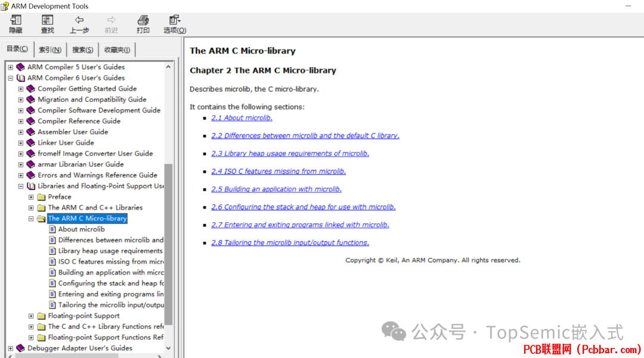The image size is (644, 358).
Task: Click the Migration and Compatibility Guide book icon
Action: coord(31,99)
